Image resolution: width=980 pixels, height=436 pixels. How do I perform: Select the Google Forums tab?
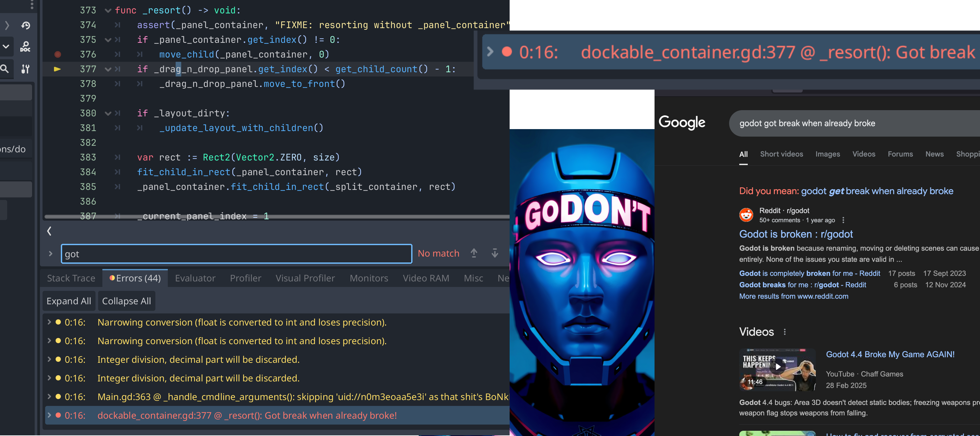[900, 154]
